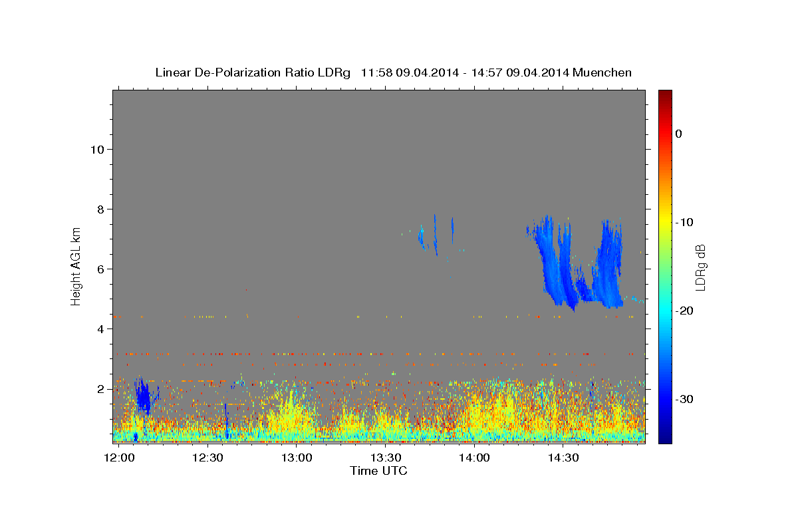The image size is (798, 532).
Task: Click the height tick label 10
Action: point(97,149)
